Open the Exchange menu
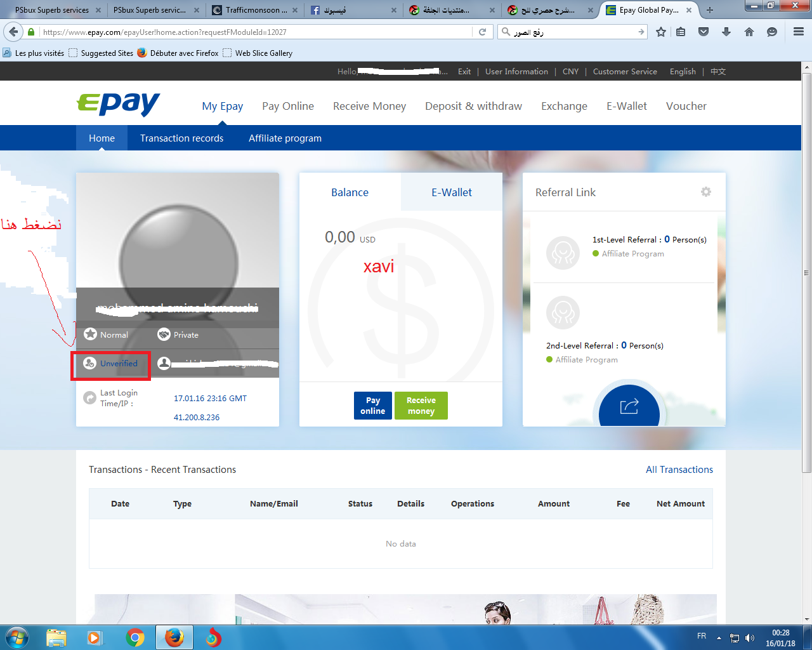Viewport: 812px width, 650px height. [564, 106]
